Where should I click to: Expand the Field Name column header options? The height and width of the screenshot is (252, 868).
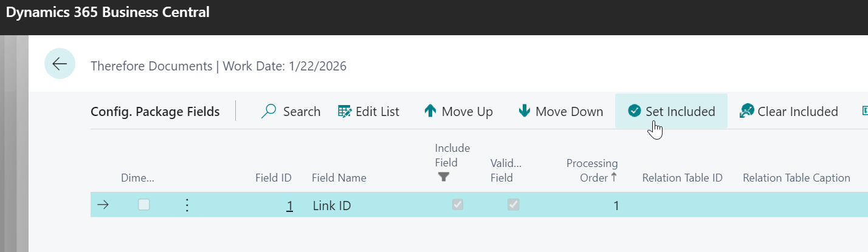[339, 178]
